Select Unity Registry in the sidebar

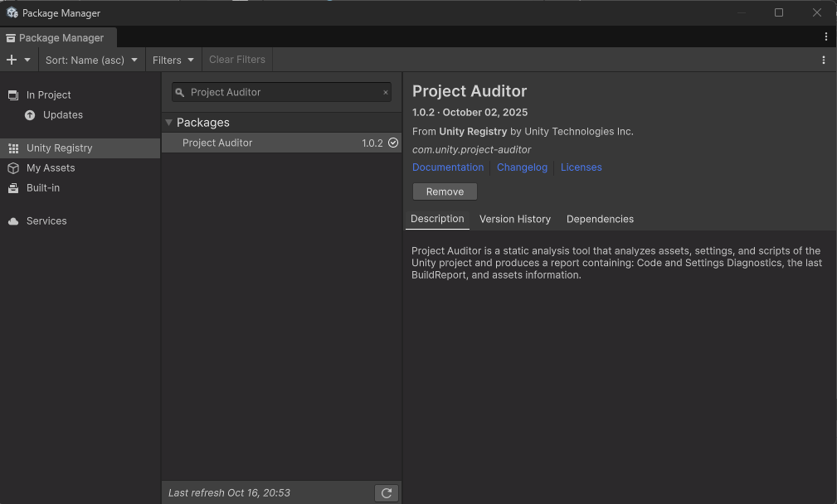tap(80, 148)
